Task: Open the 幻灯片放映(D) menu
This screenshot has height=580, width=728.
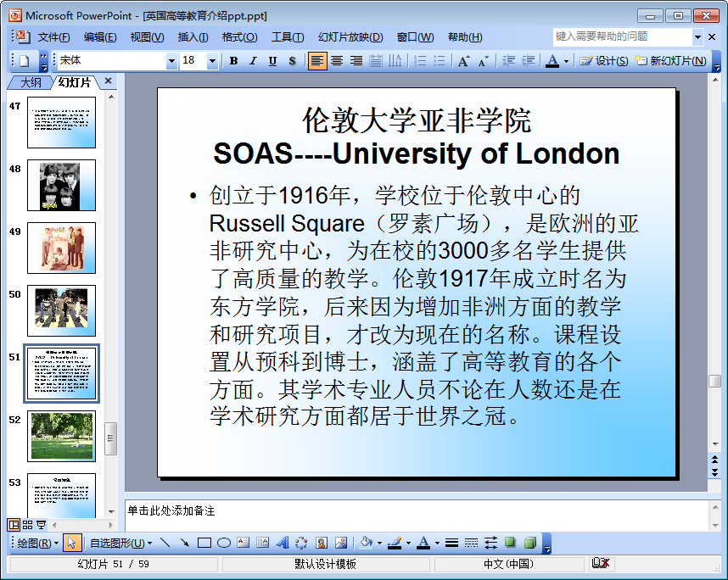Action: (350, 37)
